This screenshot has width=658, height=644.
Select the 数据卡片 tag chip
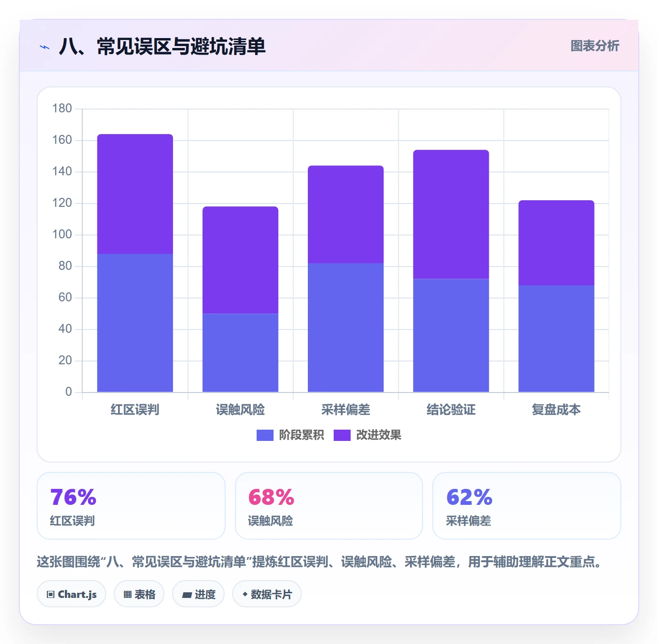click(267, 594)
